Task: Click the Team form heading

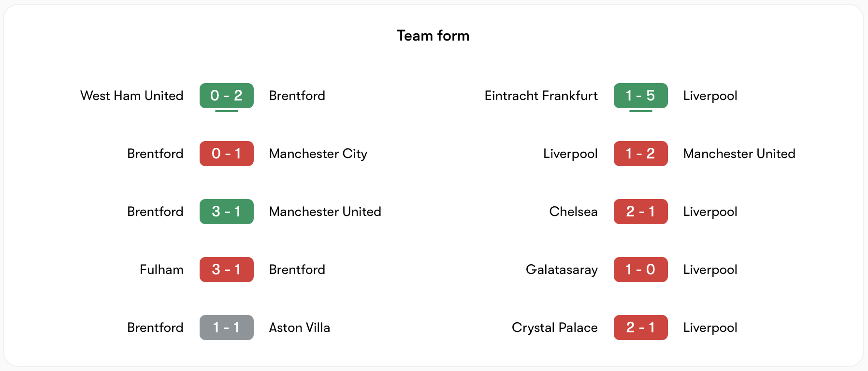Action: coord(433,36)
